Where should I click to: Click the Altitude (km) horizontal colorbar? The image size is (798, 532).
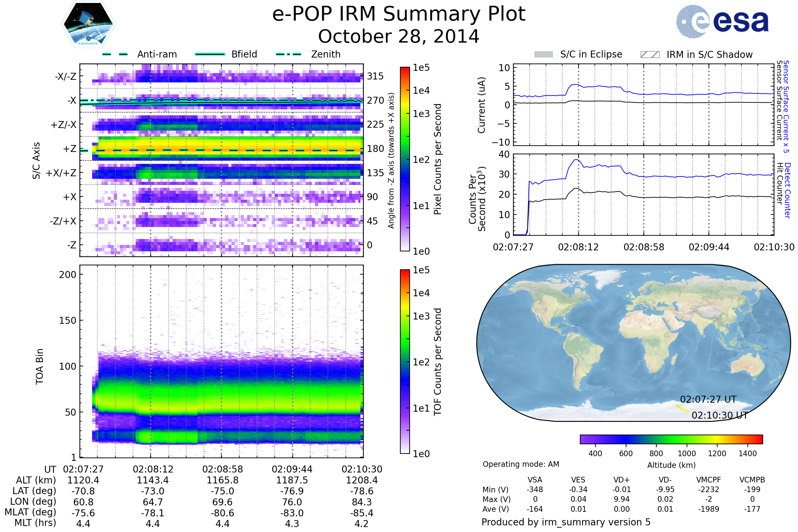pos(671,439)
